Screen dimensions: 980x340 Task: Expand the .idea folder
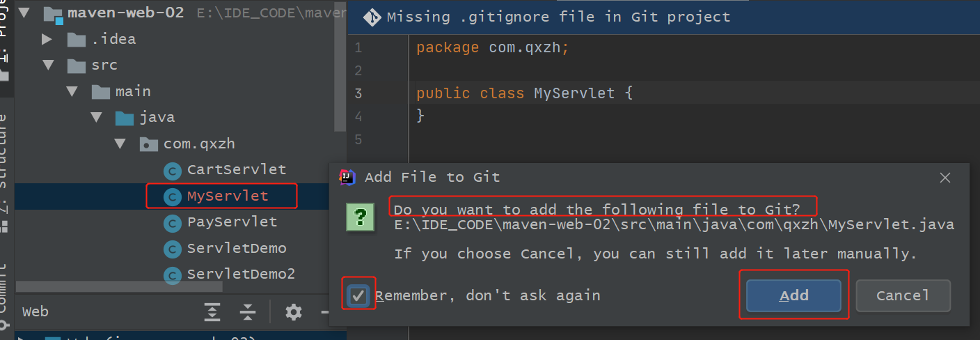coord(47,39)
